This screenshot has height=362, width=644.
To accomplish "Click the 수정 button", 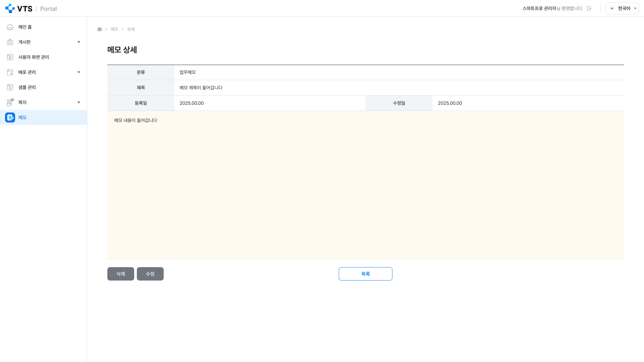I will pyautogui.click(x=150, y=274).
